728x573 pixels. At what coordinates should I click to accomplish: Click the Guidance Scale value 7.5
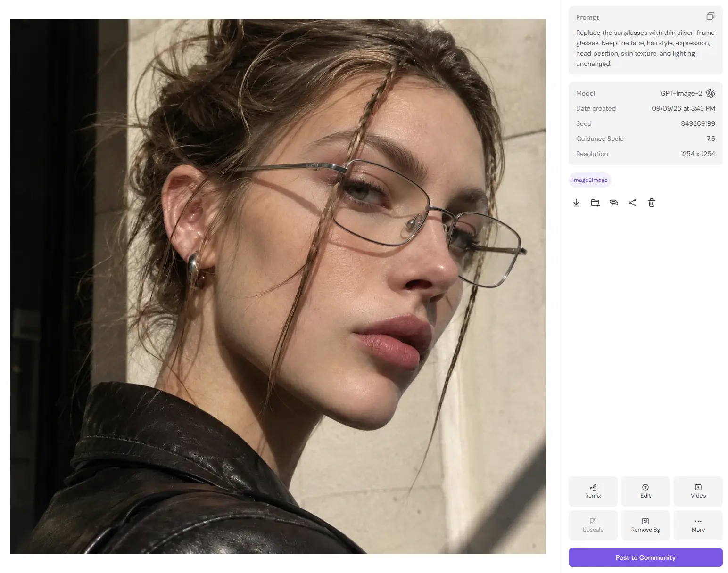(711, 139)
